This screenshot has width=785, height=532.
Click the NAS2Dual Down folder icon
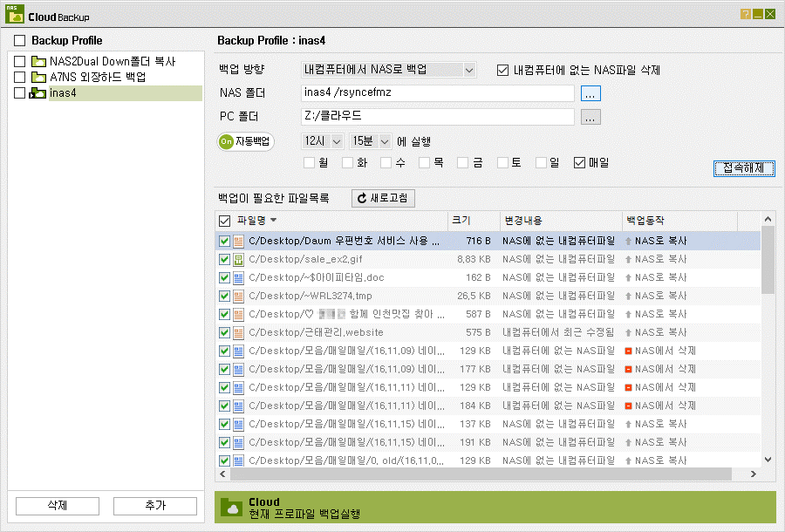tap(38, 62)
